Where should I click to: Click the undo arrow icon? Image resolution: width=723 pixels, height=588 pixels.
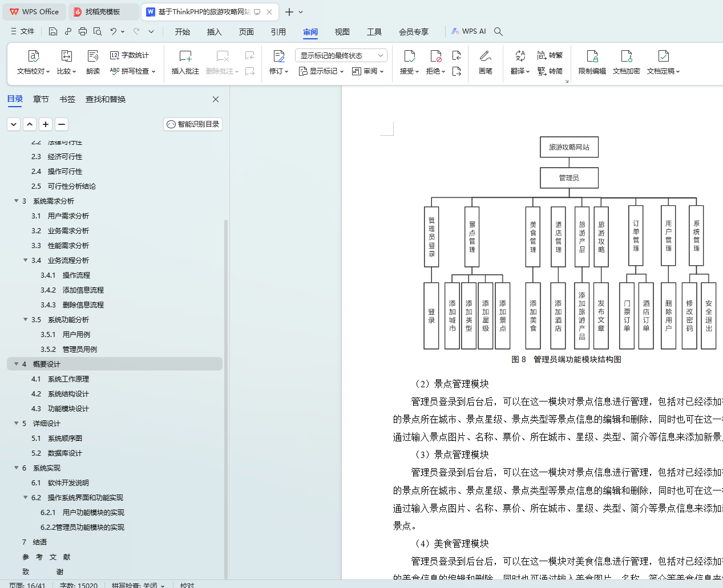point(114,31)
